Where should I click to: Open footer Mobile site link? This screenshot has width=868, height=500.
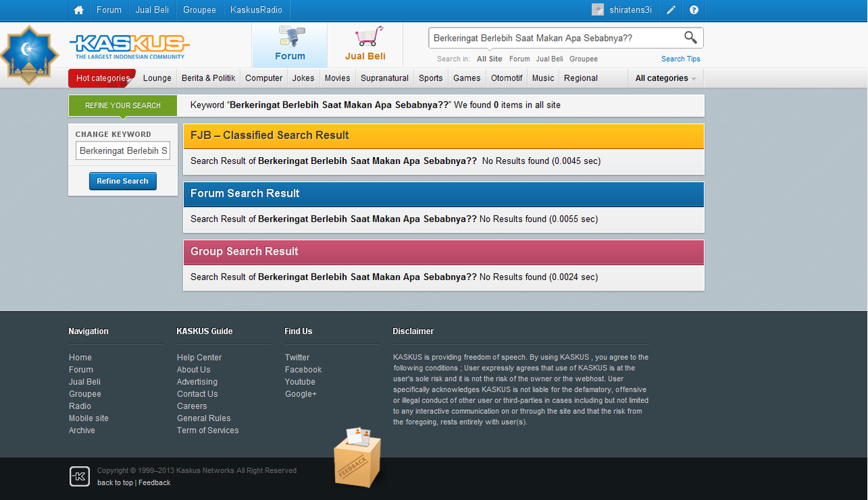pos(88,419)
